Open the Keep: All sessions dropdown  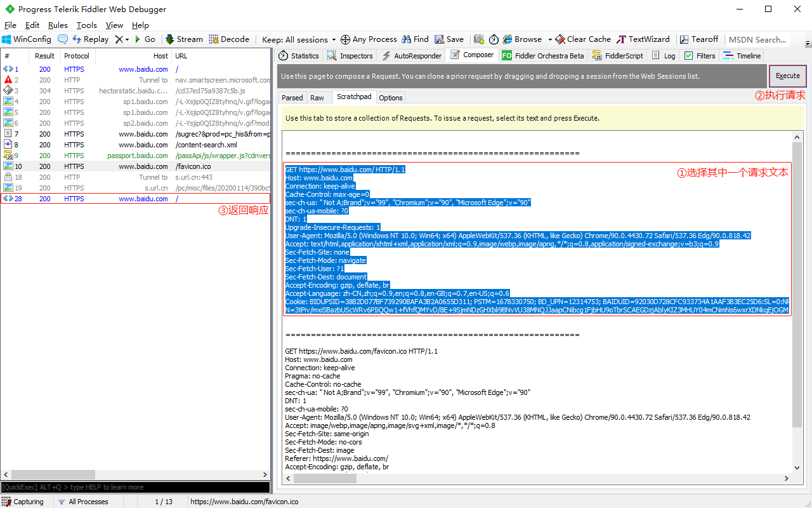299,39
